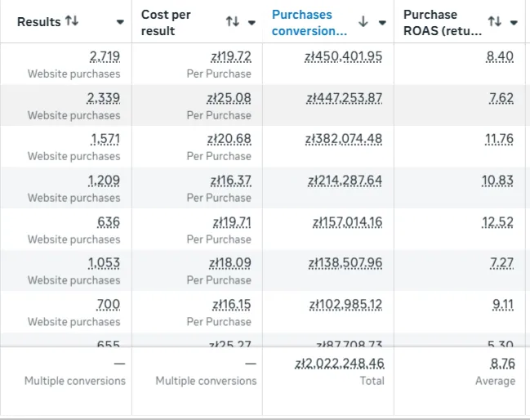Click the zł450,401.95 conversion value
Viewport: 530px width, 420px height.
(x=344, y=56)
